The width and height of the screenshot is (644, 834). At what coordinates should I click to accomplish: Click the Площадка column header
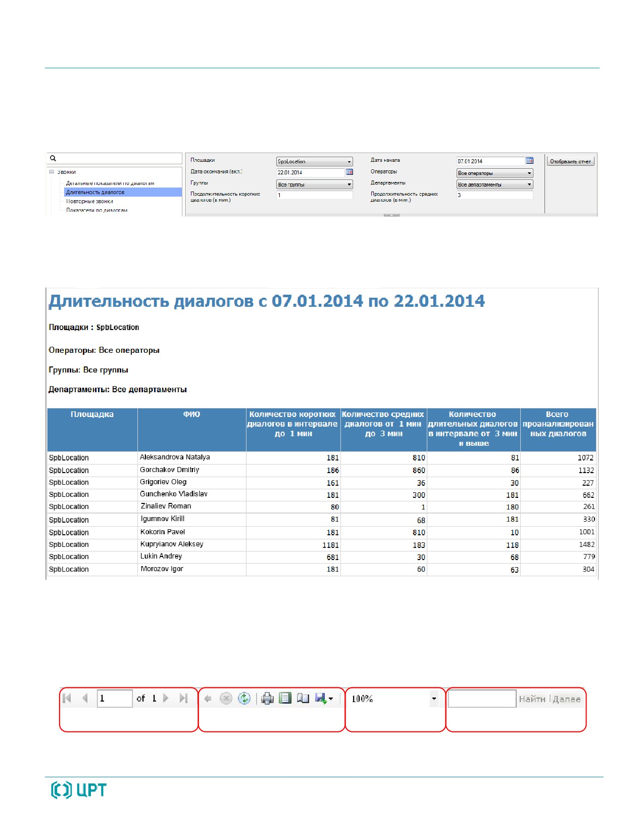[x=92, y=430]
